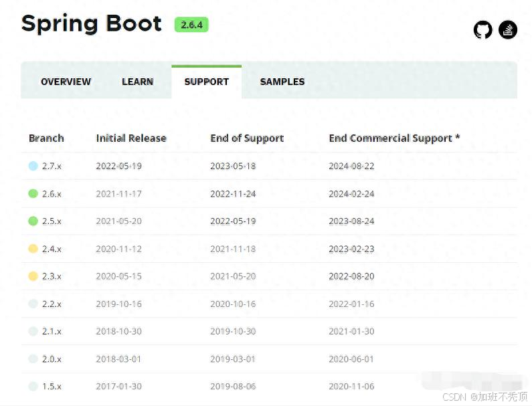Viewport: 532px width, 406px height.
Task: Select the 2.3.x branch label
Action: [x=52, y=276]
